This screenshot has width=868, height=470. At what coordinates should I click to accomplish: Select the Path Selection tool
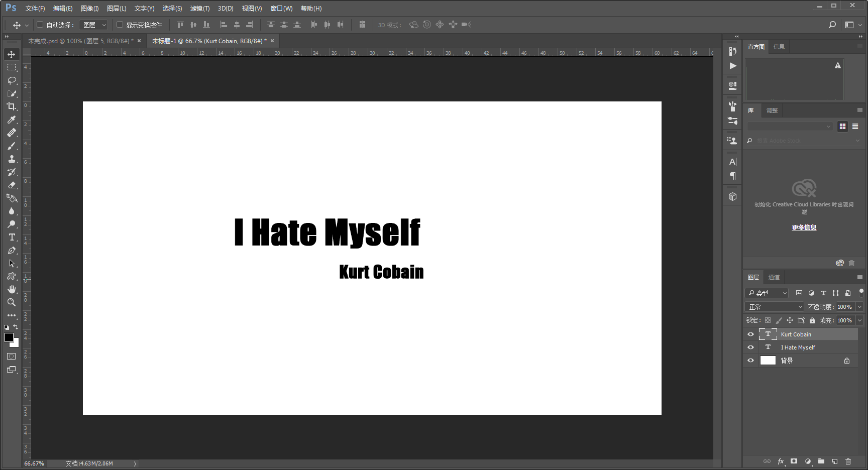click(x=12, y=263)
